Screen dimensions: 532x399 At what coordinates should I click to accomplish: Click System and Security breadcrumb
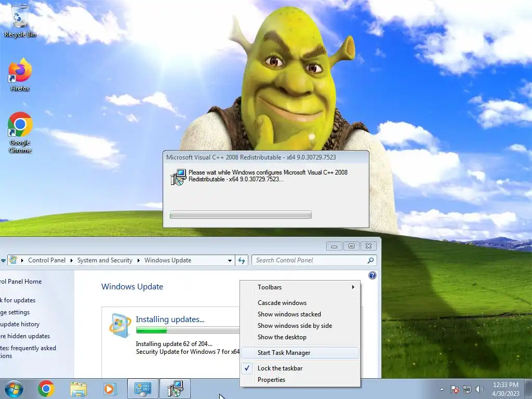coord(105,260)
